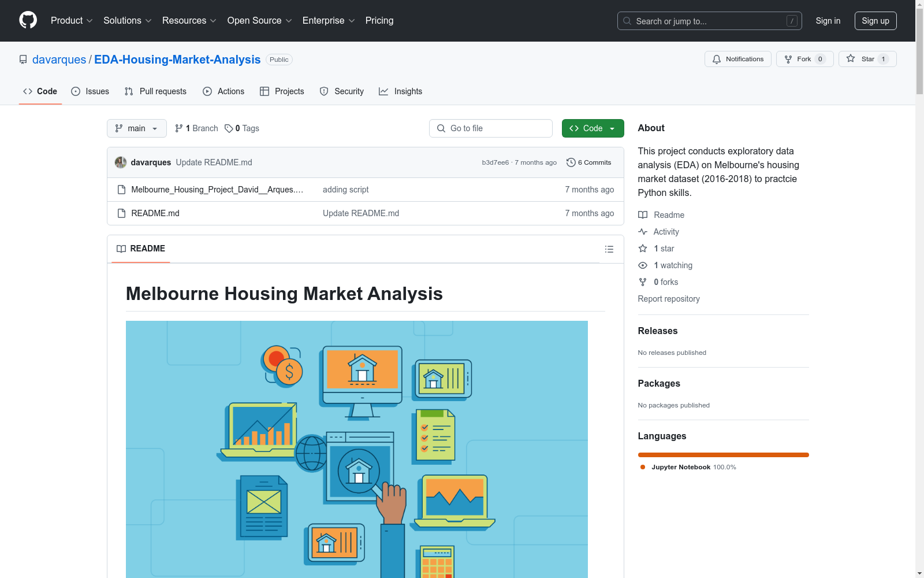Click the Sign in link
The image size is (924, 578).
pyautogui.click(x=828, y=21)
